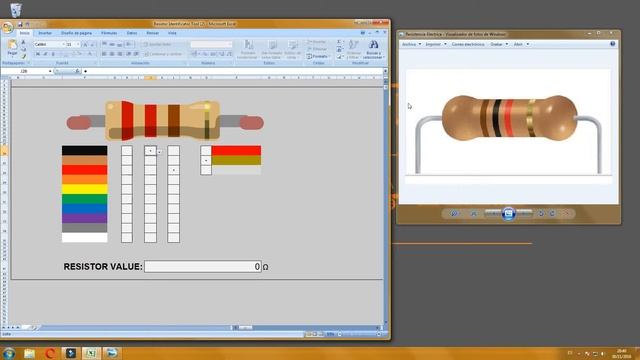
Task: Open the Revisar ribbon tab
Action: (152, 33)
